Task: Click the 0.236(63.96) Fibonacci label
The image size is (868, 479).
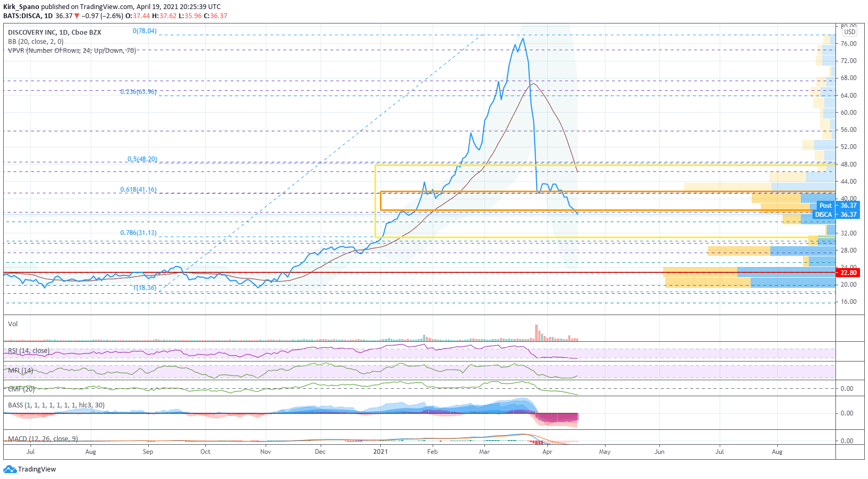Action: [138, 92]
